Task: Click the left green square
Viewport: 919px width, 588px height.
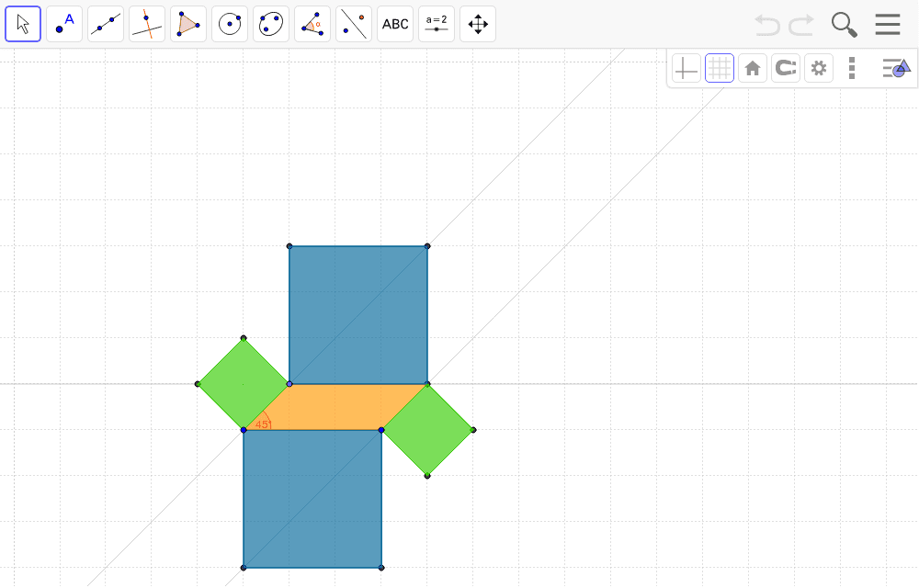Action: [244, 384]
